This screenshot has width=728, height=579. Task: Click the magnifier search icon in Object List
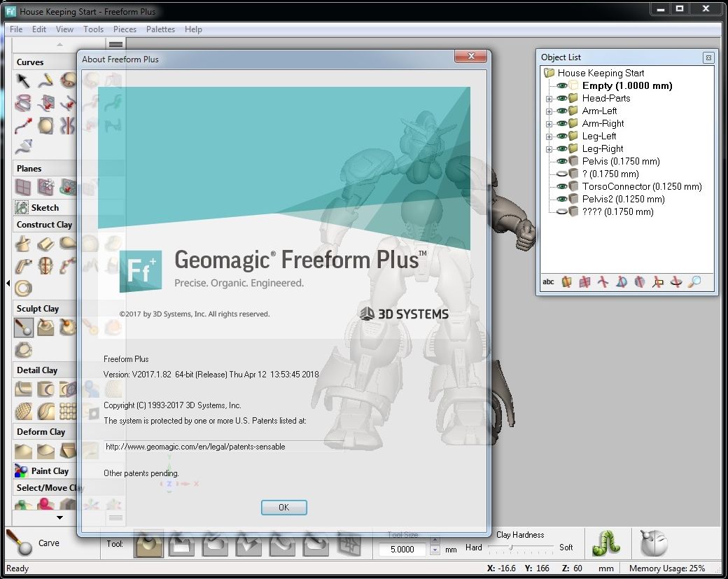(694, 282)
